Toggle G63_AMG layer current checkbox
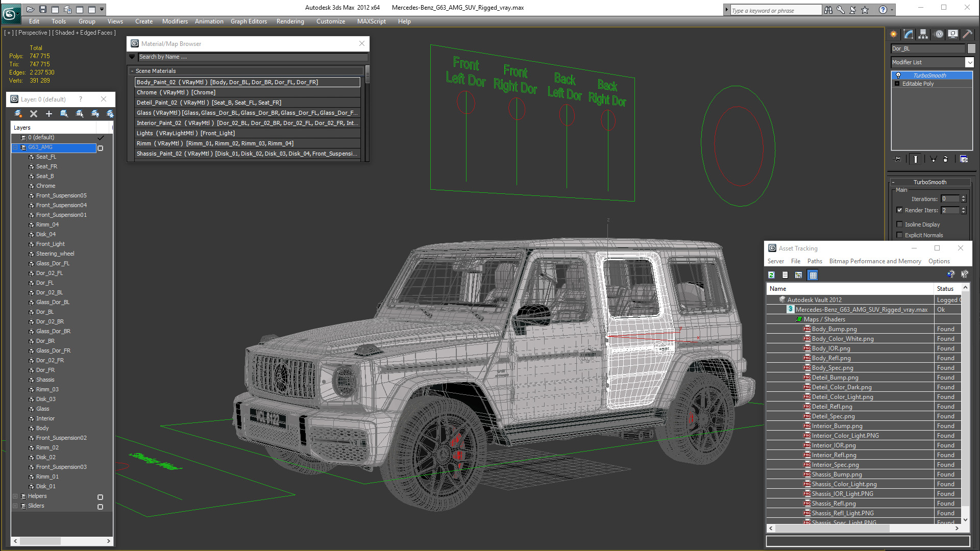This screenshot has width=980, height=551. [x=101, y=148]
